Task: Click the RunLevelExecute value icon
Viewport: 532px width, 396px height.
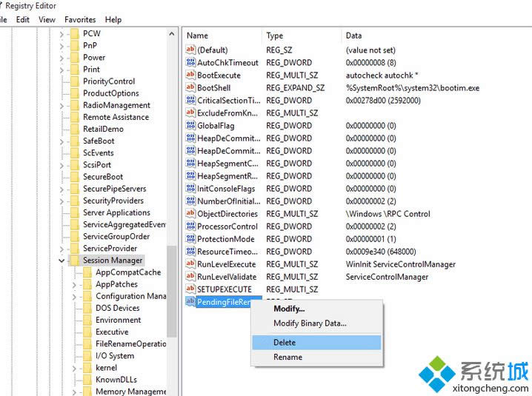Action: (190, 264)
